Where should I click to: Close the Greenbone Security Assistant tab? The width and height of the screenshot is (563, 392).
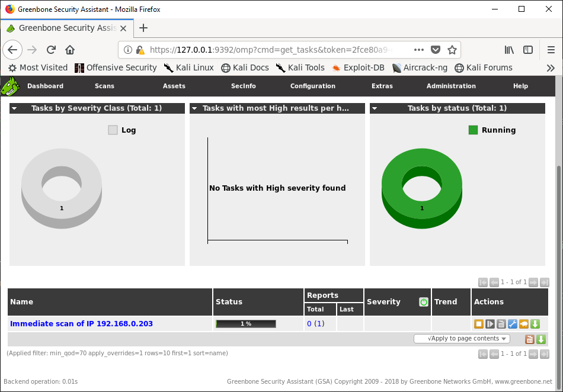pyautogui.click(x=123, y=28)
